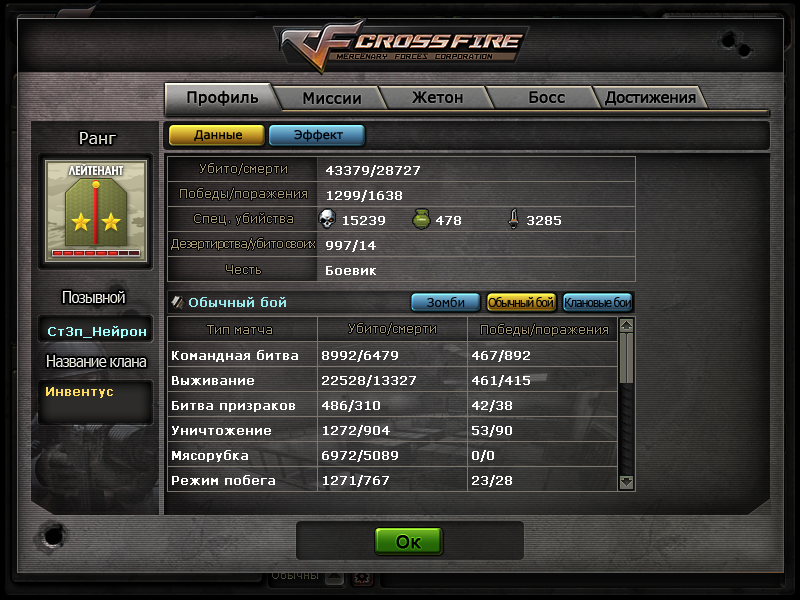
Task: Toggle the Эффект view button
Action: tap(317, 135)
